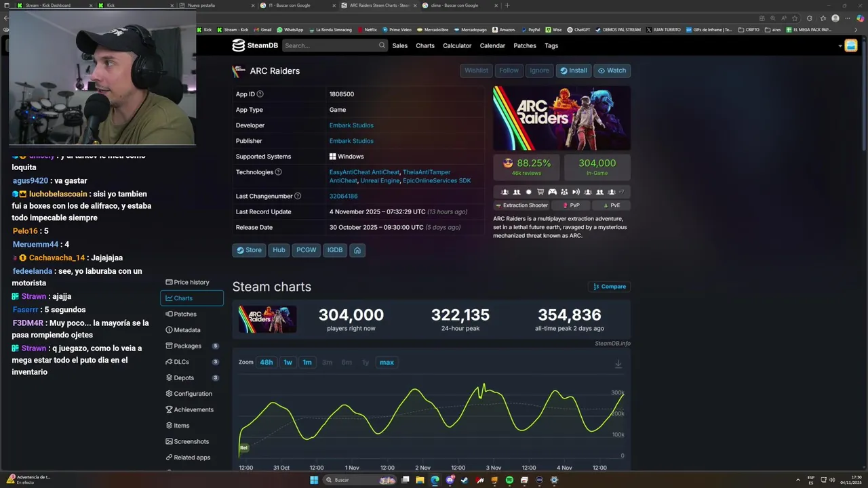Screen dimensions: 868x488
Task: Click the speaker sound category icon
Action: coord(576,192)
